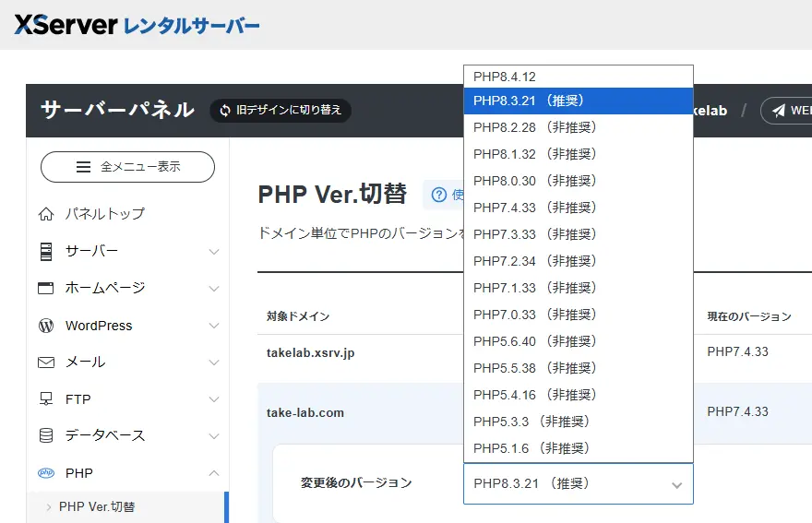Choose PHP5.1.6 (非推奨) option

tap(578, 448)
